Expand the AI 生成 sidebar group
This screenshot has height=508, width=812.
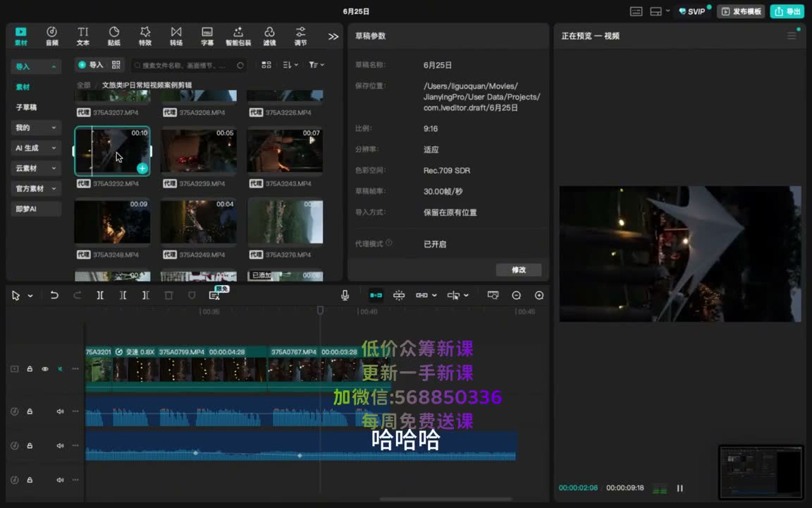coord(36,147)
